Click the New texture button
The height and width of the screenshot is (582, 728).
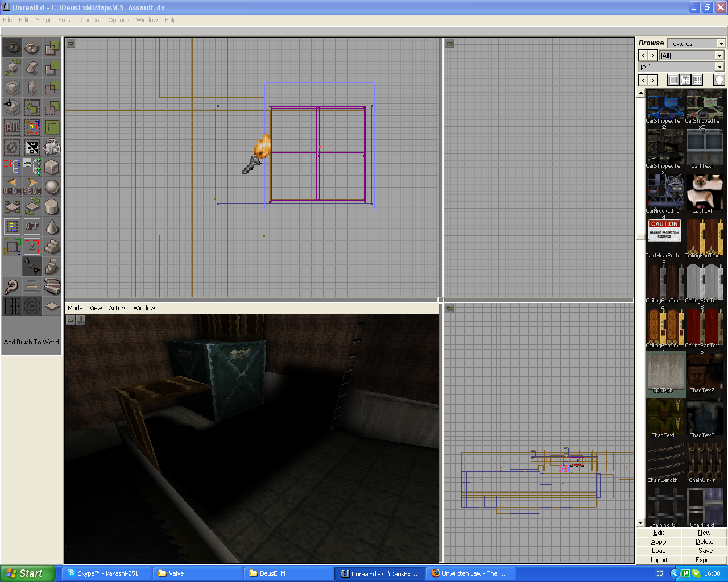coord(704,533)
